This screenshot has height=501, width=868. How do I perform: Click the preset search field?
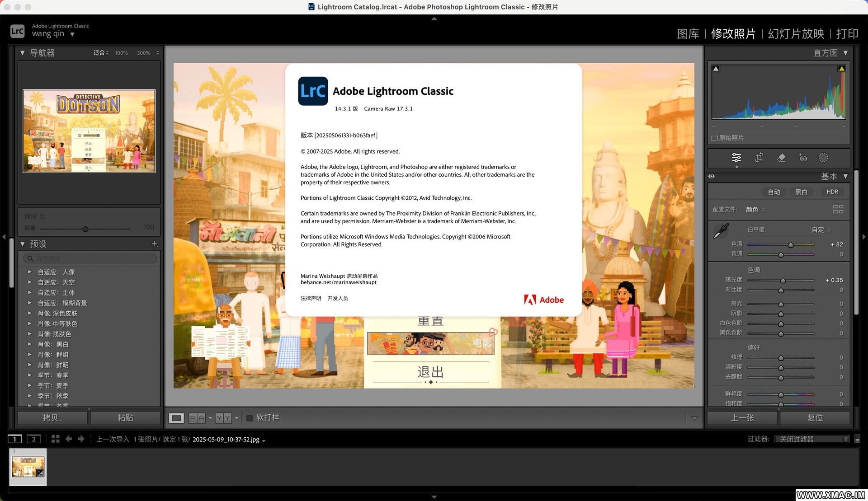pyautogui.click(x=90, y=259)
